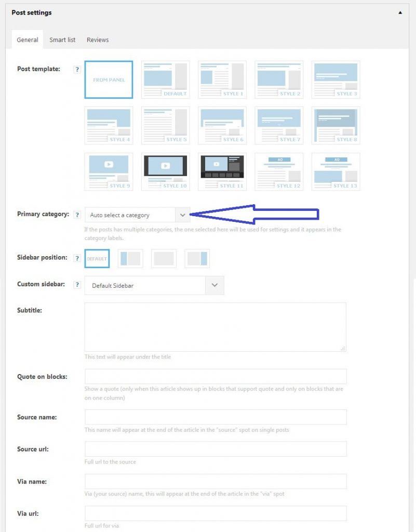The width and height of the screenshot is (416, 532).
Task: Switch to the Smart list tab
Action: (62, 40)
